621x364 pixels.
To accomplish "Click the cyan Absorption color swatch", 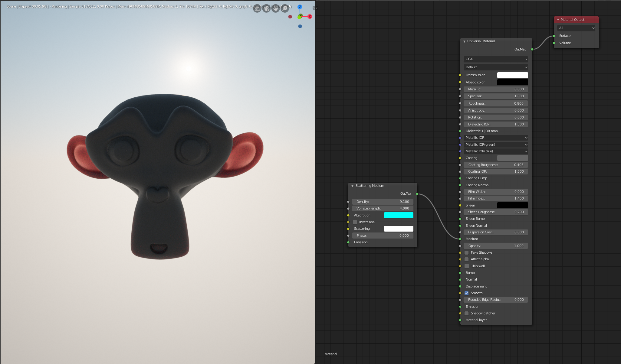I will point(399,215).
